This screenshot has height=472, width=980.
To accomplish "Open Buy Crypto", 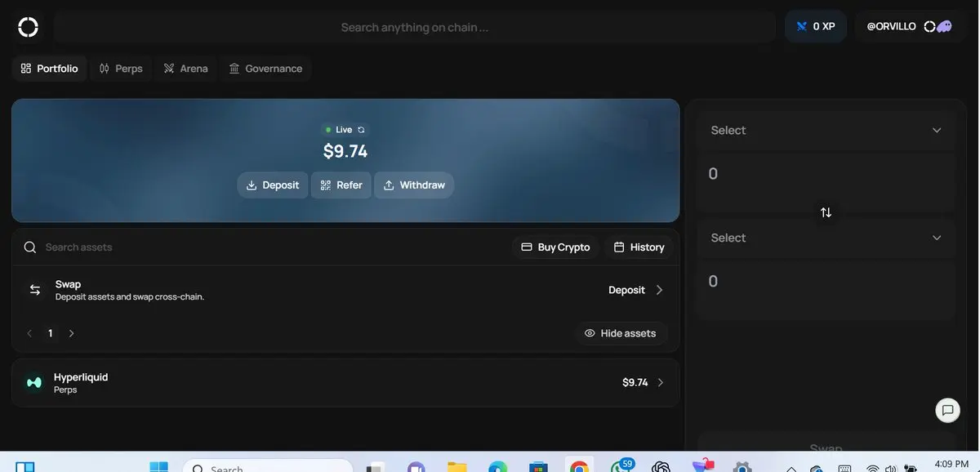I will point(556,247).
